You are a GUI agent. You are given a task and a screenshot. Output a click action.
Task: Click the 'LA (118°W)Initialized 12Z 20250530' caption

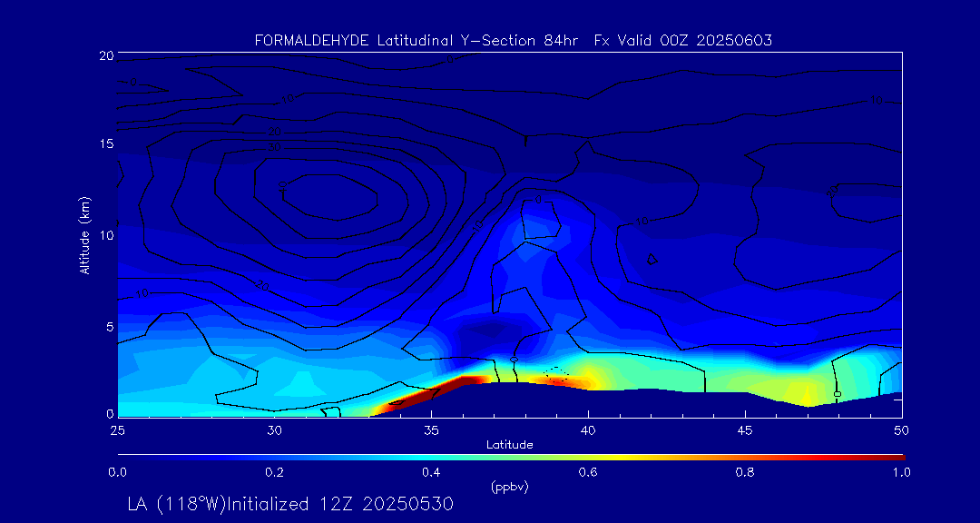pyautogui.click(x=290, y=504)
